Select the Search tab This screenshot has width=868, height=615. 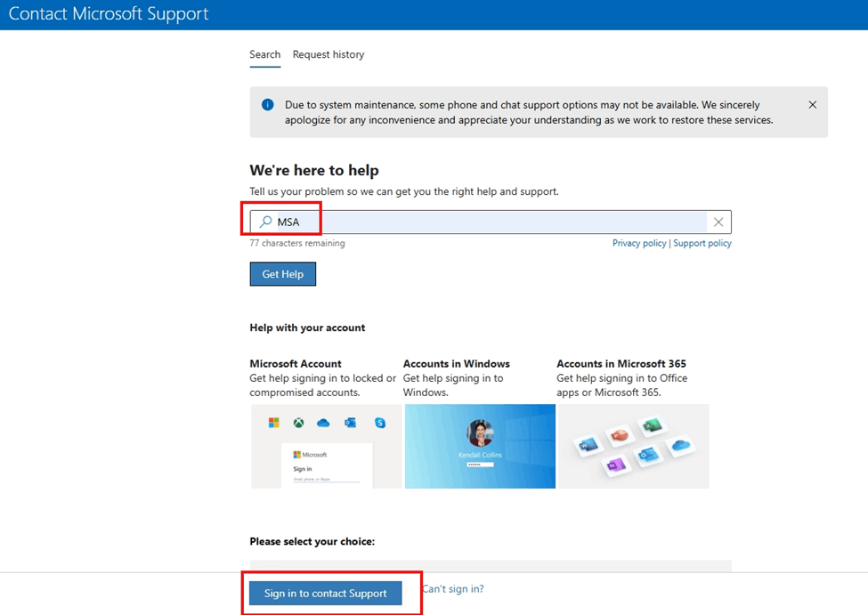[264, 54]
